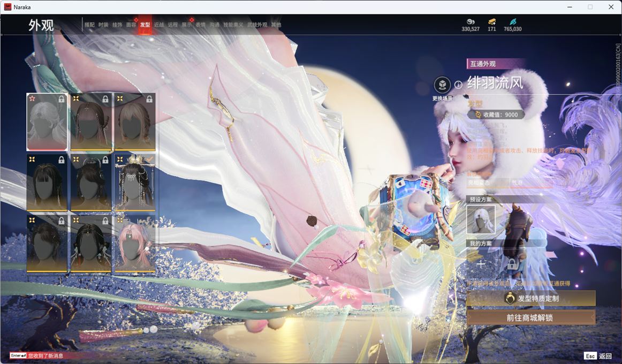The image size is (622, 364).
Task: Open the 挂饰 tab
Action: click(x=117, y=25)
